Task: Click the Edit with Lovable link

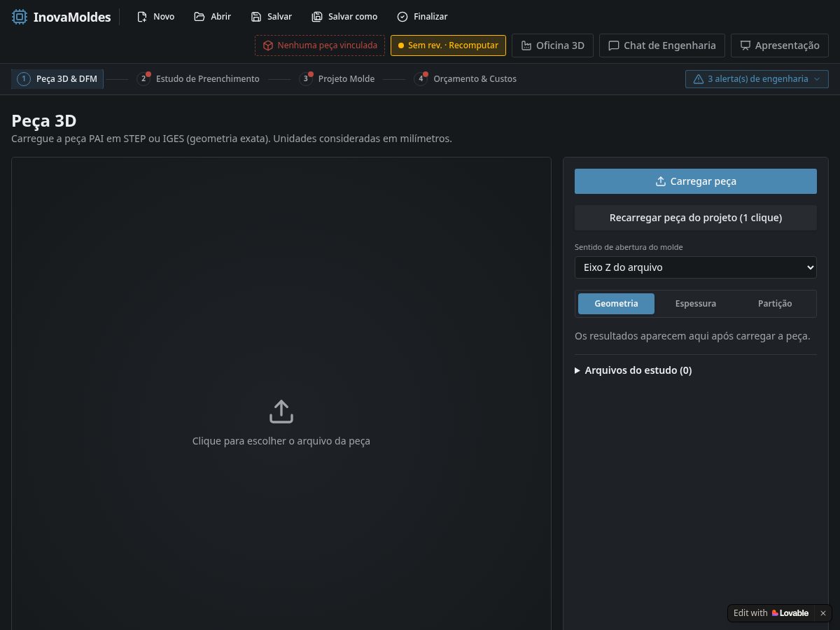Action: (771, 613)
